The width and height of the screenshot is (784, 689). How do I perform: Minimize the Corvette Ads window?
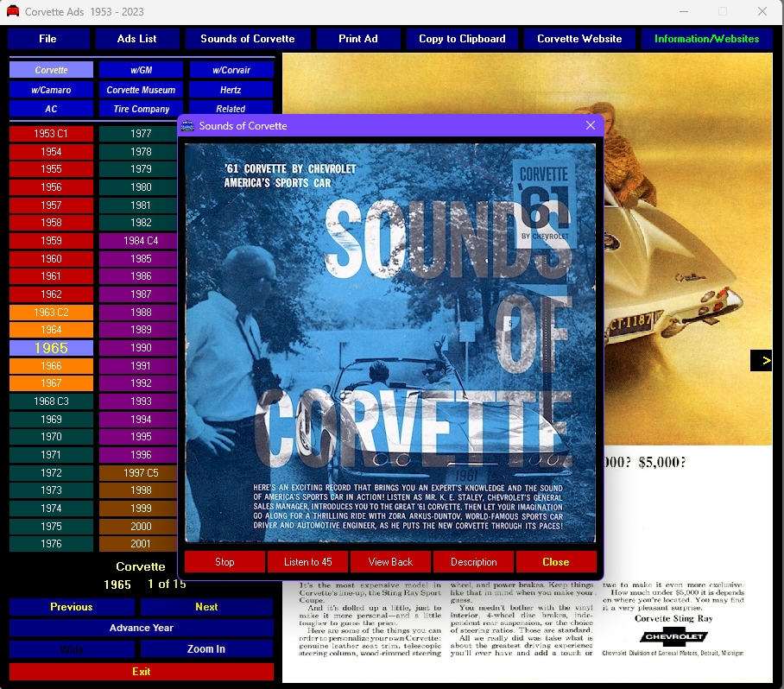684,11
